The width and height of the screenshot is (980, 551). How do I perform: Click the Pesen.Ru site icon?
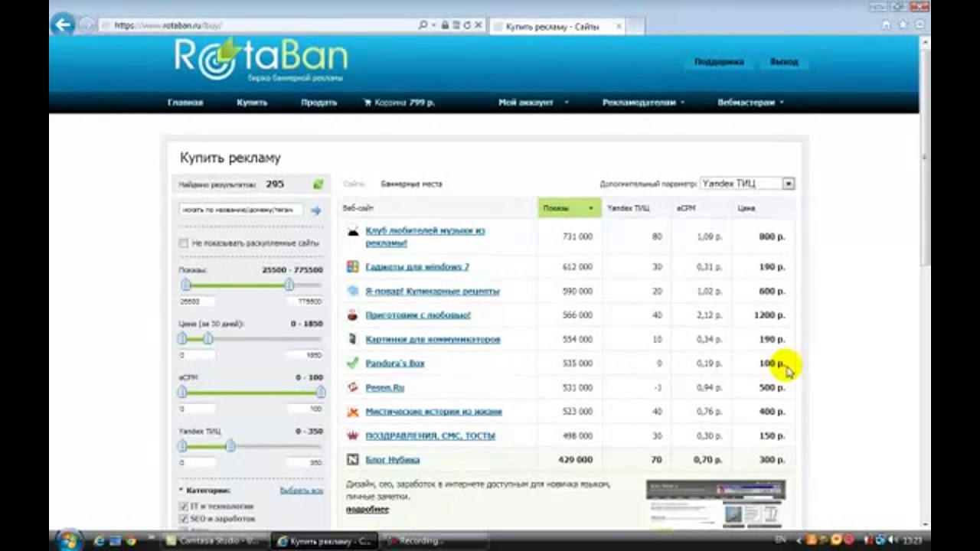click(353, 387)
